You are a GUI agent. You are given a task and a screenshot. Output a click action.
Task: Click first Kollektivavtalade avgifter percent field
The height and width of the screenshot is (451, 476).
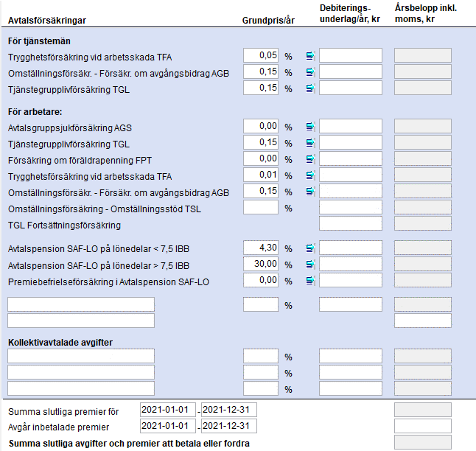coord(261,356)
